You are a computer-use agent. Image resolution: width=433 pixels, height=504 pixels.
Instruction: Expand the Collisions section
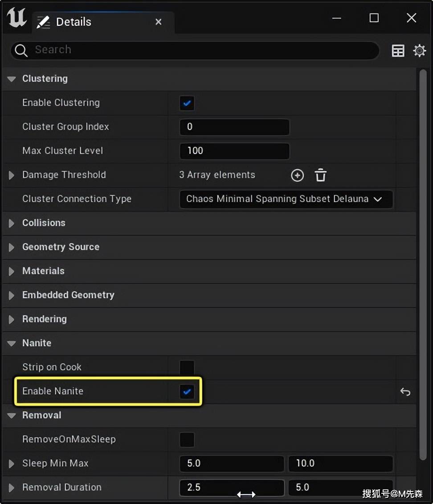click(12, 223)
